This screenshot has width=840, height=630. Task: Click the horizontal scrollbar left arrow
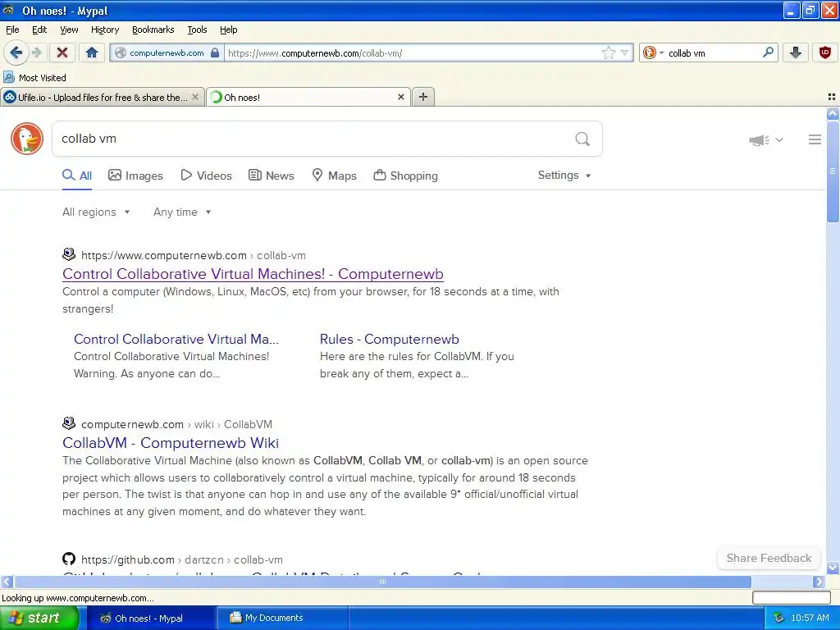pos(7,582)
